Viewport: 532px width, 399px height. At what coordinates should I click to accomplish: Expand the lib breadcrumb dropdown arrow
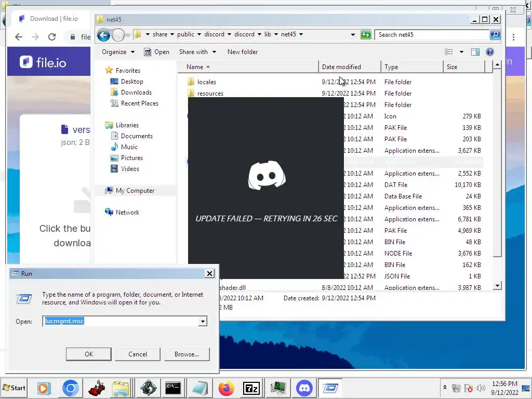[x=276, y=34]
